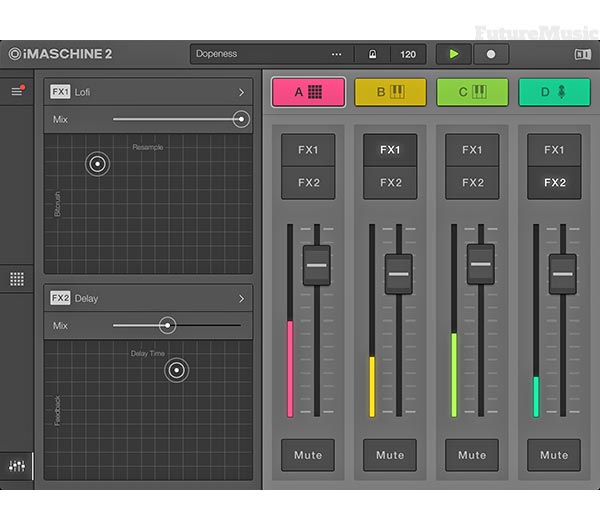The height and width of the screenshot is (530, 600).
Task: Click the Delay effect name label
Action: [86, 298]
